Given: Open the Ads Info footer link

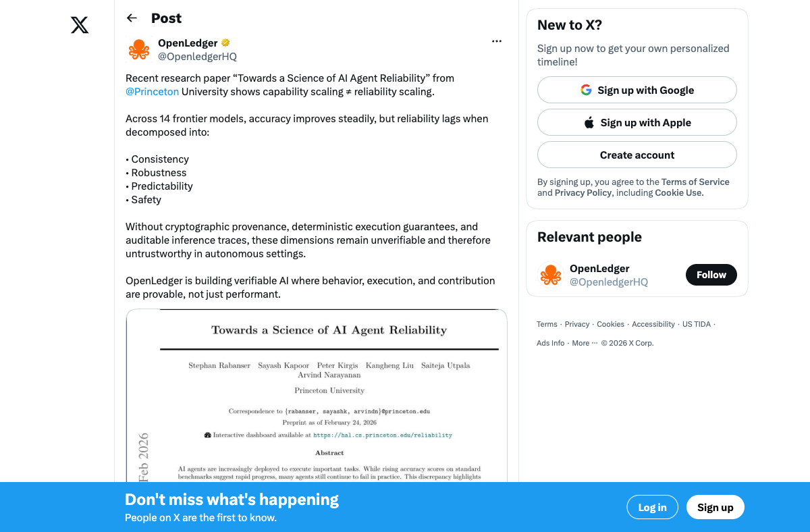Looking at the screenshot, I should point(551,343).
